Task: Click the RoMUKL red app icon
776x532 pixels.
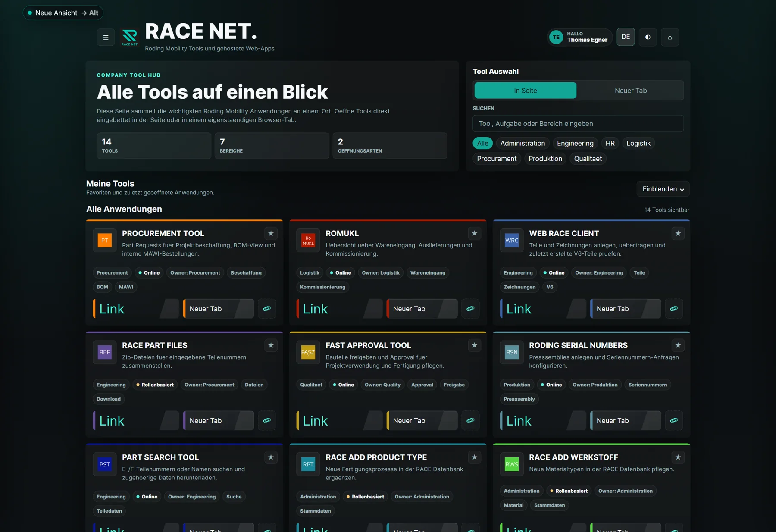Action: (308, 240)
